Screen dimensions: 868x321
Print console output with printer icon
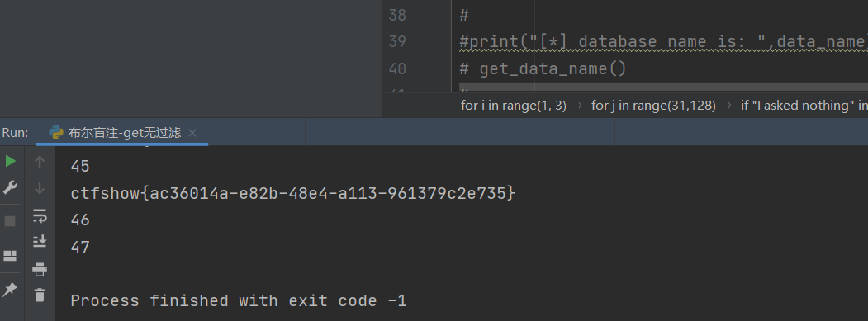pyautogui.click(x=40, y=270)
